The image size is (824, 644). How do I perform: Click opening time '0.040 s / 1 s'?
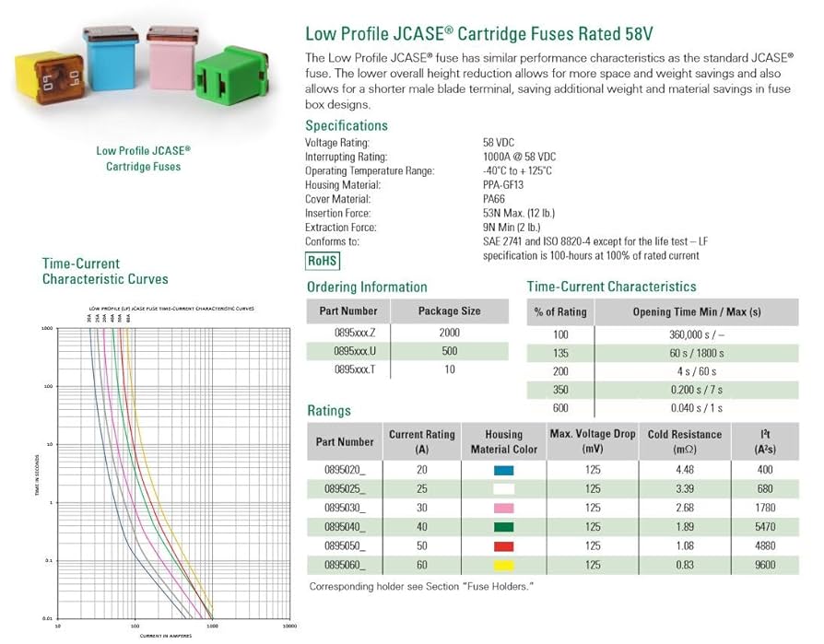[x=697, y=408]
